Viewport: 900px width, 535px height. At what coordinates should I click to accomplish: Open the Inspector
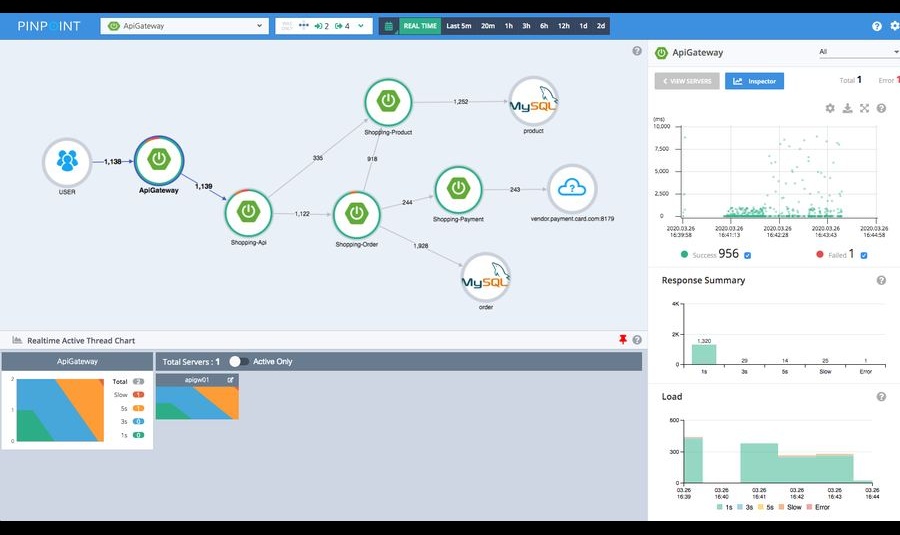click(754, 81)
